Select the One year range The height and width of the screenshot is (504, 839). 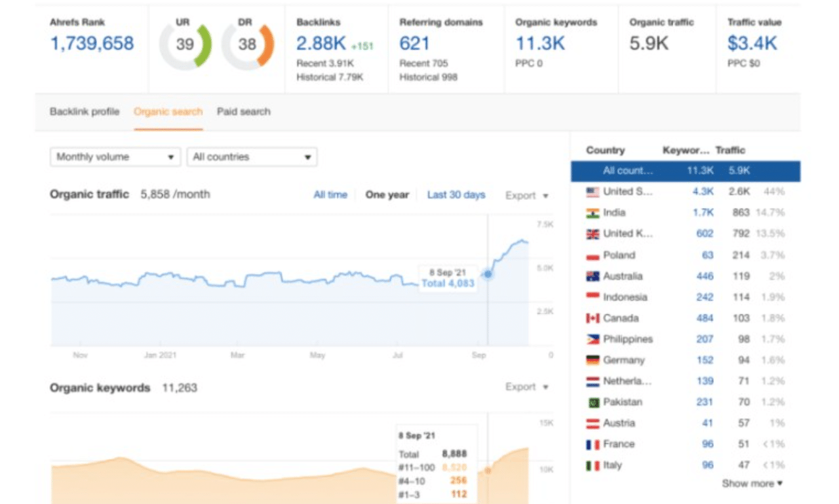(x=387, y=195)
